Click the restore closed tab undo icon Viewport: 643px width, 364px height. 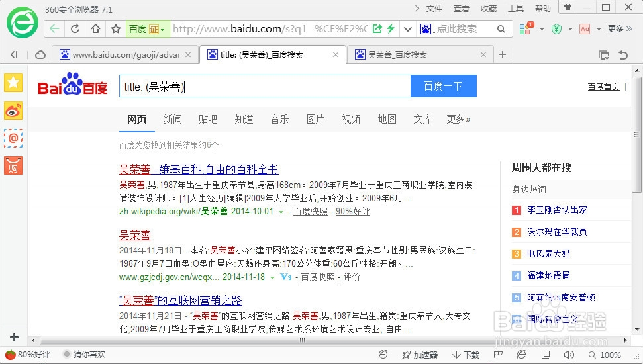(x=623, y=55)
